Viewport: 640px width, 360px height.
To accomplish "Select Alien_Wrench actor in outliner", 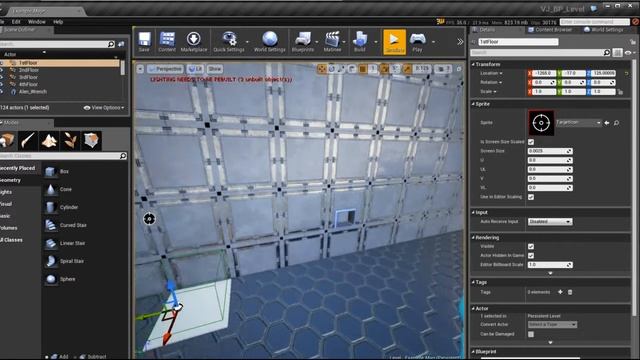I will tap(33, 92).
